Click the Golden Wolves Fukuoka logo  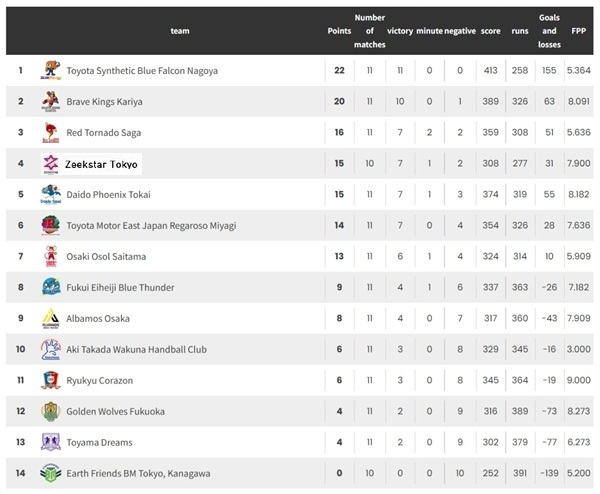click(51, 411)
